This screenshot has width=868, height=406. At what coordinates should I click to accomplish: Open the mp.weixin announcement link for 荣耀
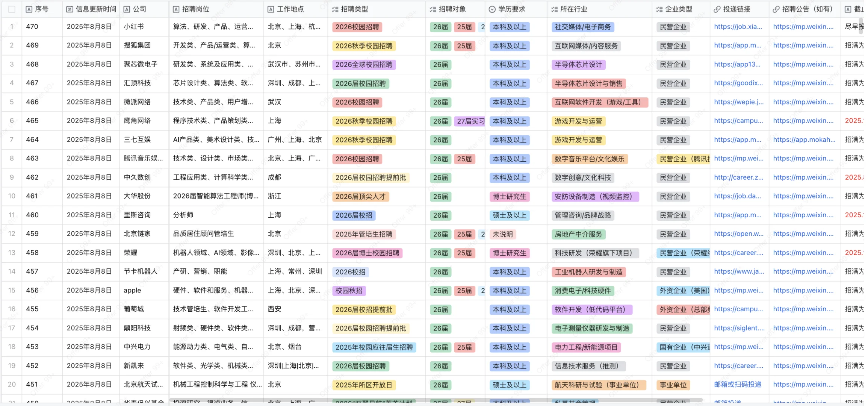pyautogui.click(x=803, y=253)
